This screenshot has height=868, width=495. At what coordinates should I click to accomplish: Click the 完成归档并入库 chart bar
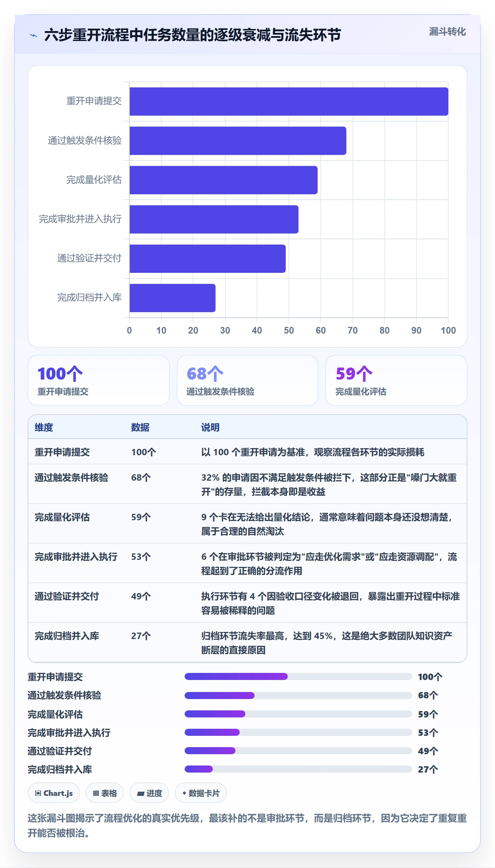[x=173, y=298]
